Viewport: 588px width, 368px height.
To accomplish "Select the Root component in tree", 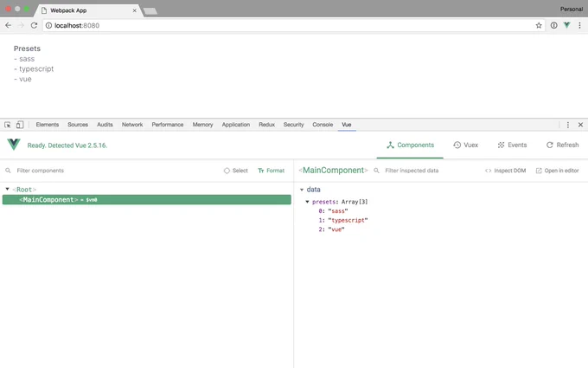I will tap(24, 190).
